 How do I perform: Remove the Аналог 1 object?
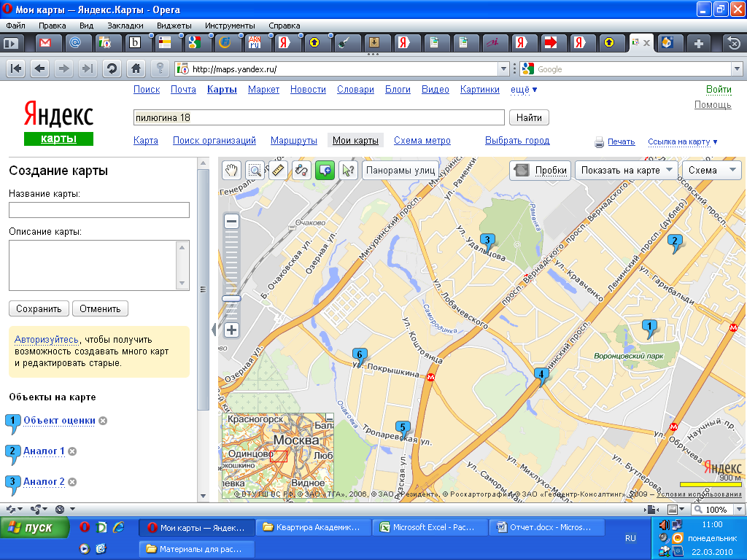tap(72, 451)
